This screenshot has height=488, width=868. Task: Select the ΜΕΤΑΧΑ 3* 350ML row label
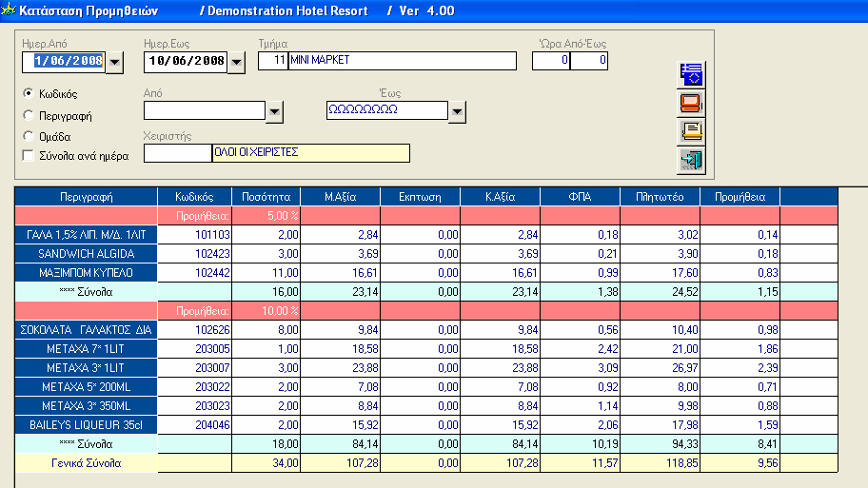click(87, 406)
